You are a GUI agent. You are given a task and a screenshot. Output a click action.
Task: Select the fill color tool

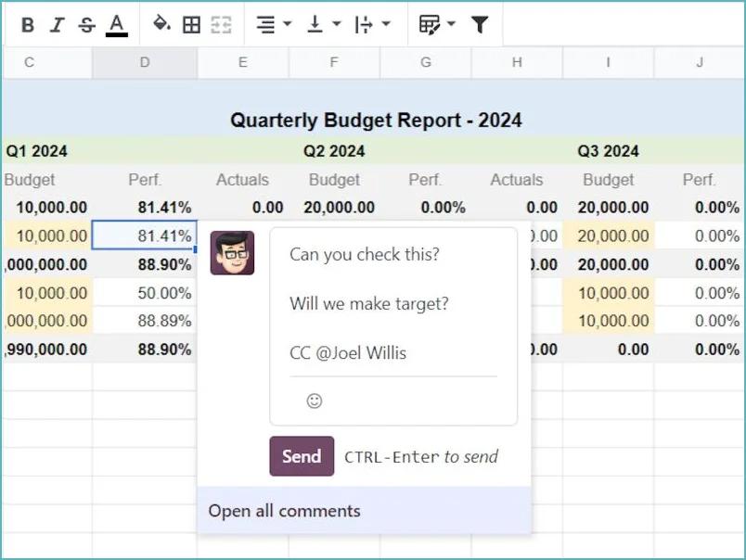[161, 24]
